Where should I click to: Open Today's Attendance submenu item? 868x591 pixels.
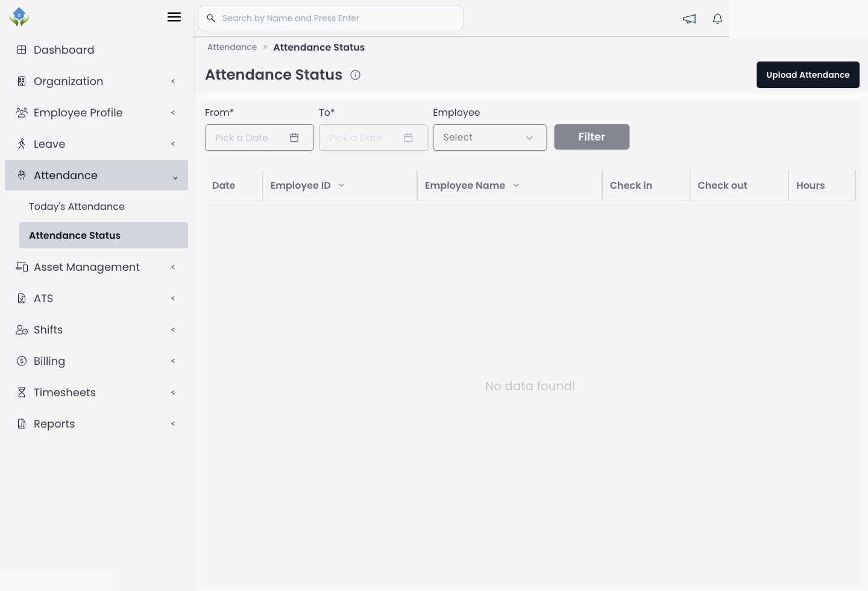(104, 206)
